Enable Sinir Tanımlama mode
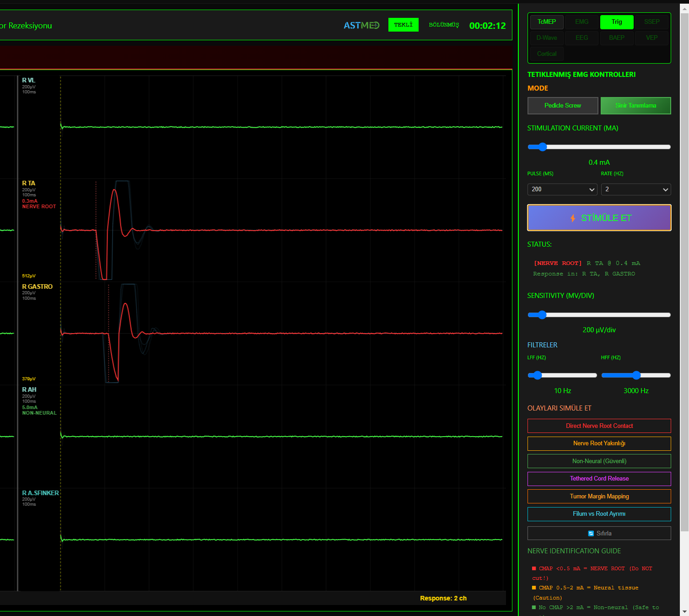This screenshot has height=616, width=689. click(x=635, y=106)
